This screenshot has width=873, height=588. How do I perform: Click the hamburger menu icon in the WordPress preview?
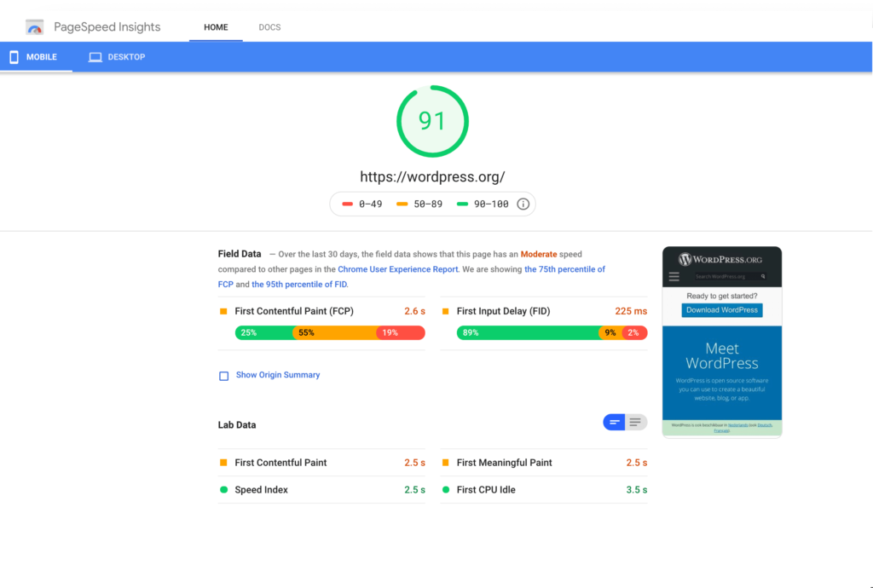tap(674, 276)
